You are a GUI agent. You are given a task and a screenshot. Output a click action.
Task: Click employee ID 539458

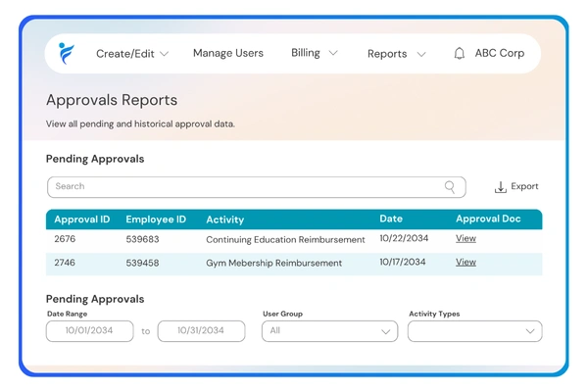tap(142, 263)
